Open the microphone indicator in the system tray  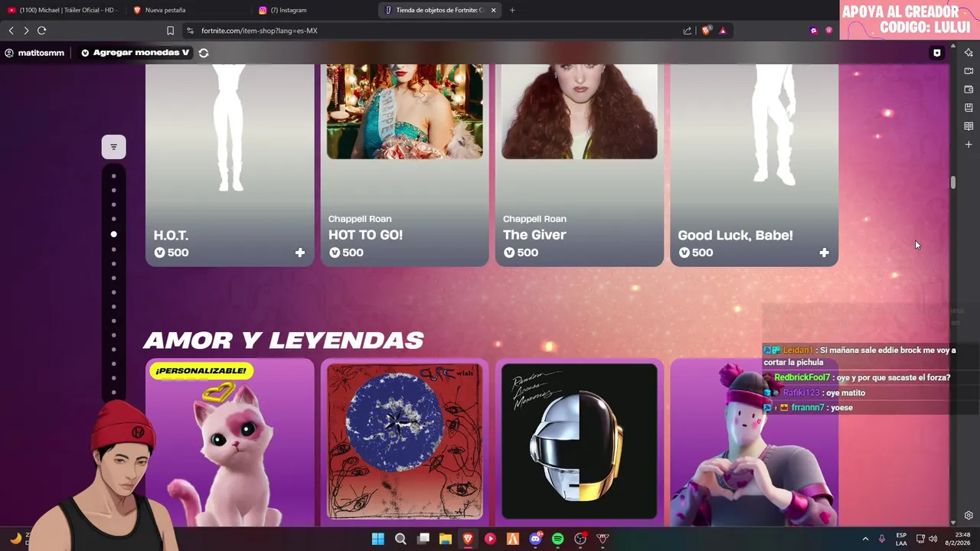(882, 539)
